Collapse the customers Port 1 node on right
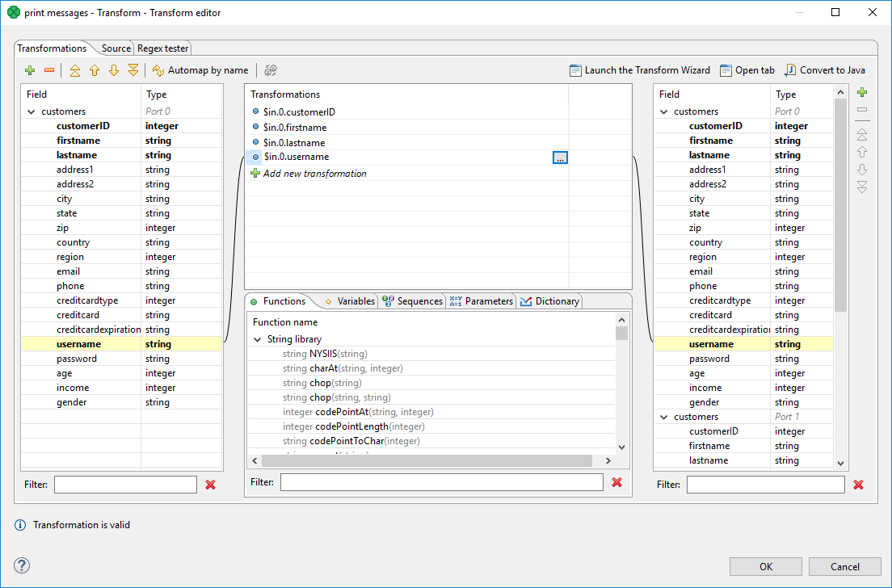The height and width of the screenshot is (588, 892). (664, 417)
